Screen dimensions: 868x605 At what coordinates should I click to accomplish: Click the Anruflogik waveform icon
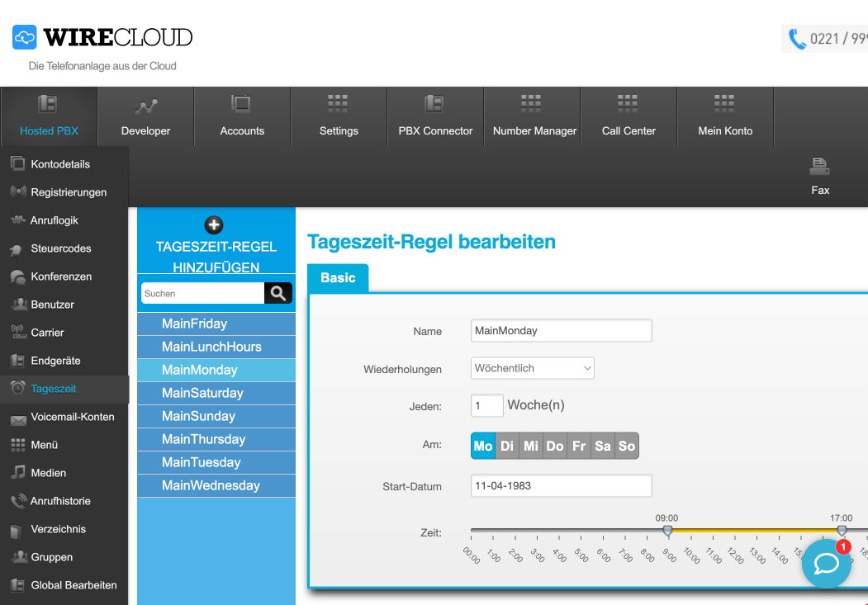tap(18, 220)
